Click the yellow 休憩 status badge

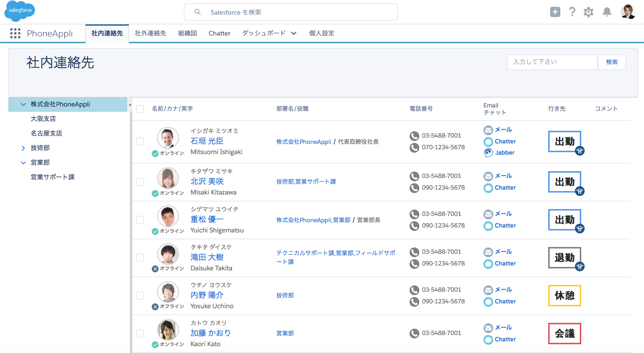[x=565, y=296]
